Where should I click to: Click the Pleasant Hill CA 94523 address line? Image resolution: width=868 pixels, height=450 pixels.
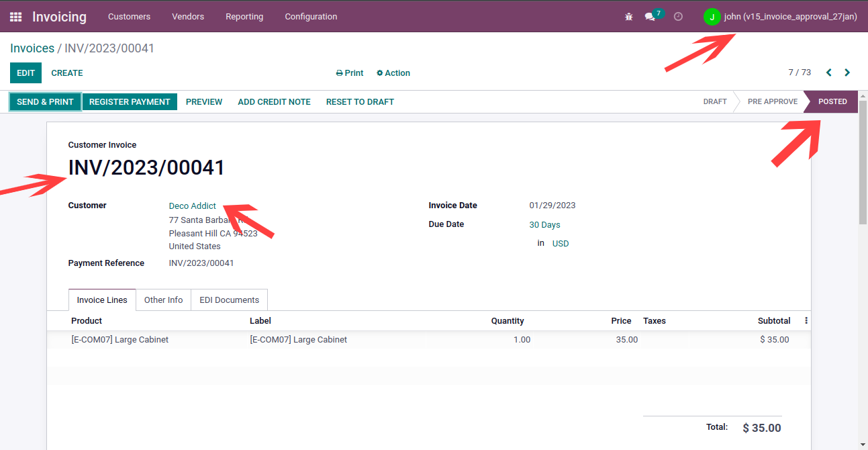[213, 234]
